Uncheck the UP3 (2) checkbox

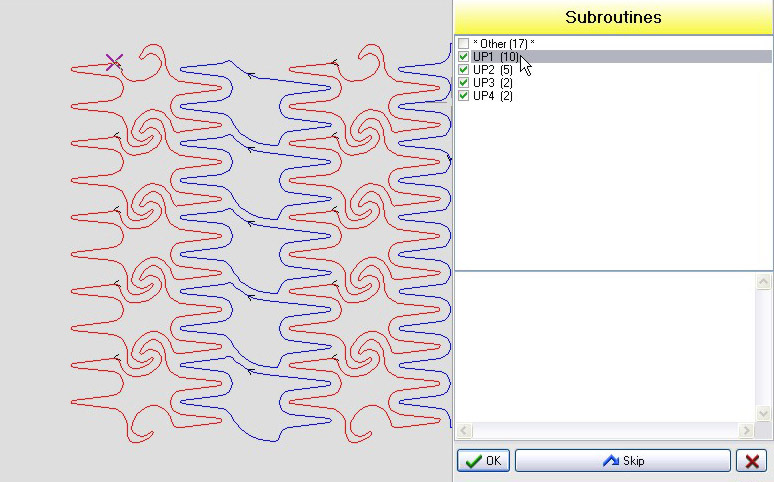click(x=463, y=82)
